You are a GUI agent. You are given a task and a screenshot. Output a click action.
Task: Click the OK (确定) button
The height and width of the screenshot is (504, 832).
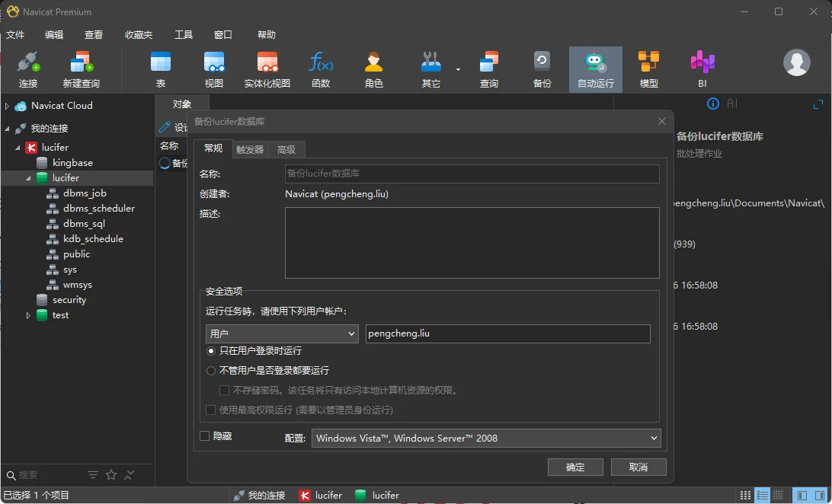[x=575, y=467]
